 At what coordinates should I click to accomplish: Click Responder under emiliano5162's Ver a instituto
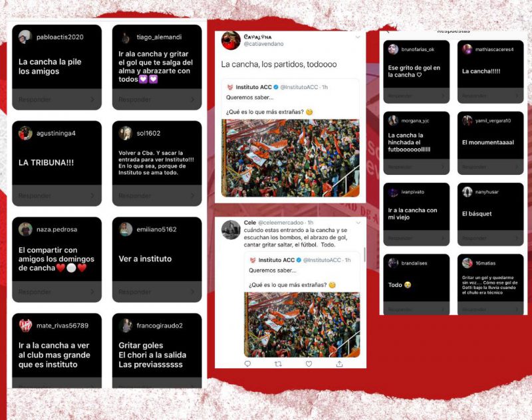pos(135,292)
